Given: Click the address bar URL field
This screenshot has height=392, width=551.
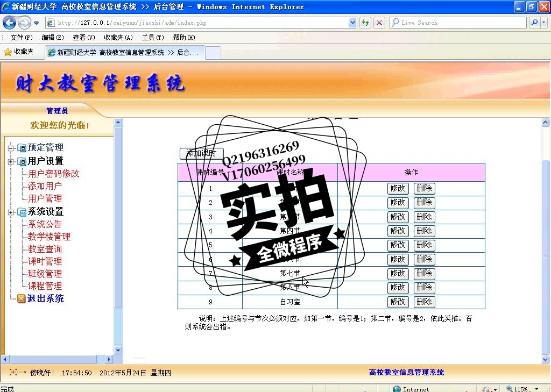Looking at the screenshot, I should click(201, 23).
